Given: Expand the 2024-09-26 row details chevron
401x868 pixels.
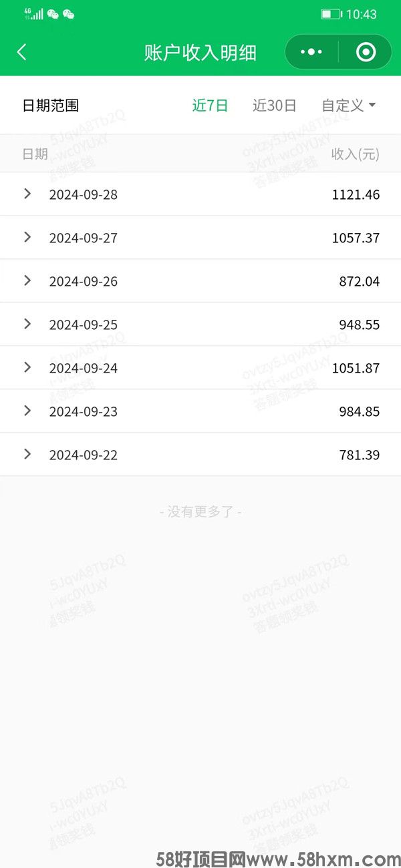Looking at the screenshot, I should pyautogui.click(x=27, y=280).
